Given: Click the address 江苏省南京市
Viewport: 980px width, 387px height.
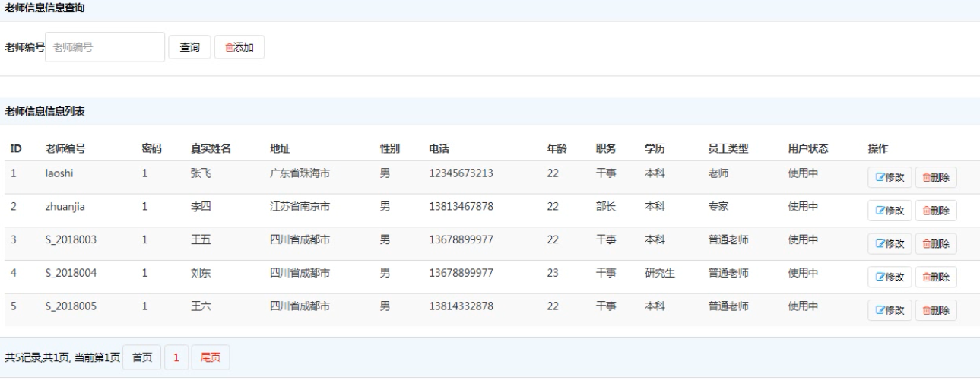Looking at the screenshot, I should 300,207.
